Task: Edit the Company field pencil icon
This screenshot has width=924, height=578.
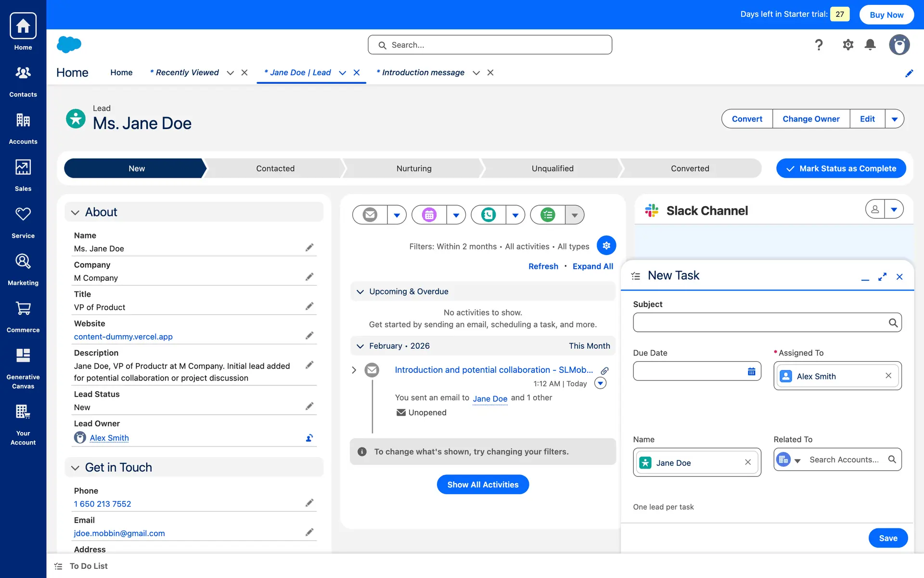Action: (x=309, y=277)
